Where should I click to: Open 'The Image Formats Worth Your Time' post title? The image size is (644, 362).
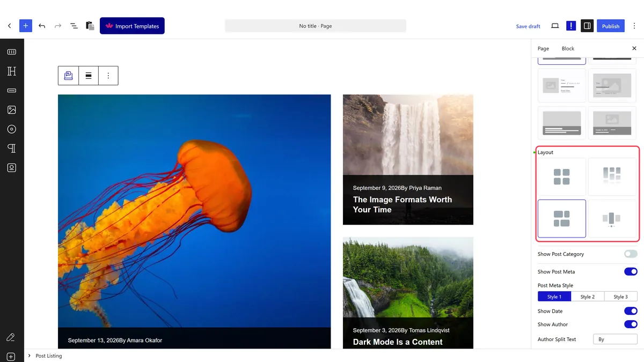(x=402, y=204)
